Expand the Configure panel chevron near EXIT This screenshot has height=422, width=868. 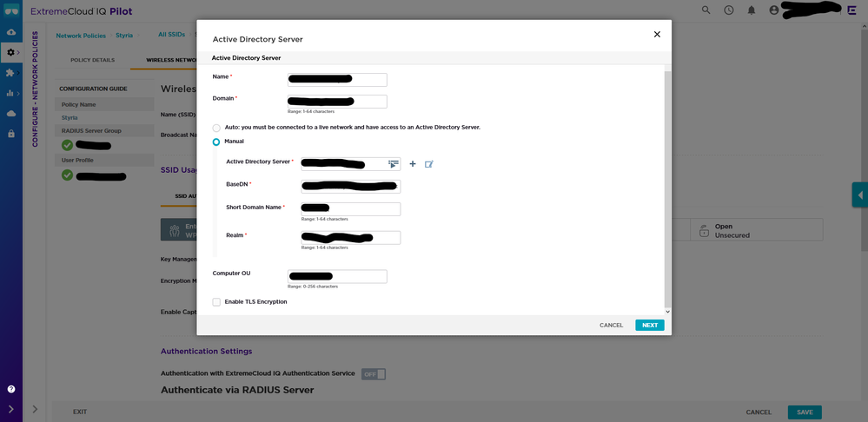(x=36, y=409)
